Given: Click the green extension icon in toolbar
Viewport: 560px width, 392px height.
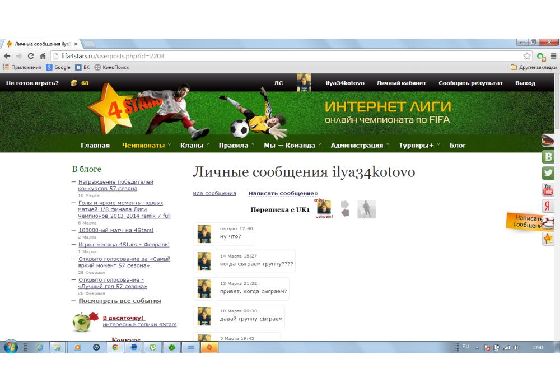Looking at the screenshot, I should pos(542,57).
